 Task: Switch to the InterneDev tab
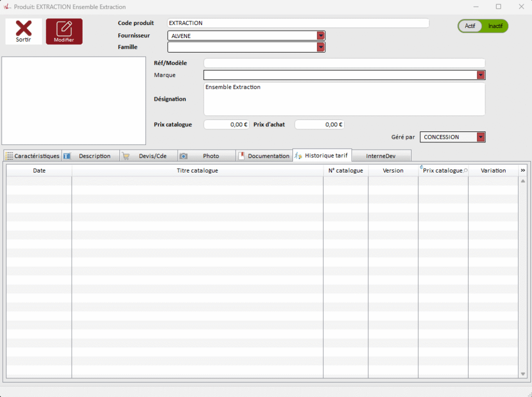coord(381,156)
